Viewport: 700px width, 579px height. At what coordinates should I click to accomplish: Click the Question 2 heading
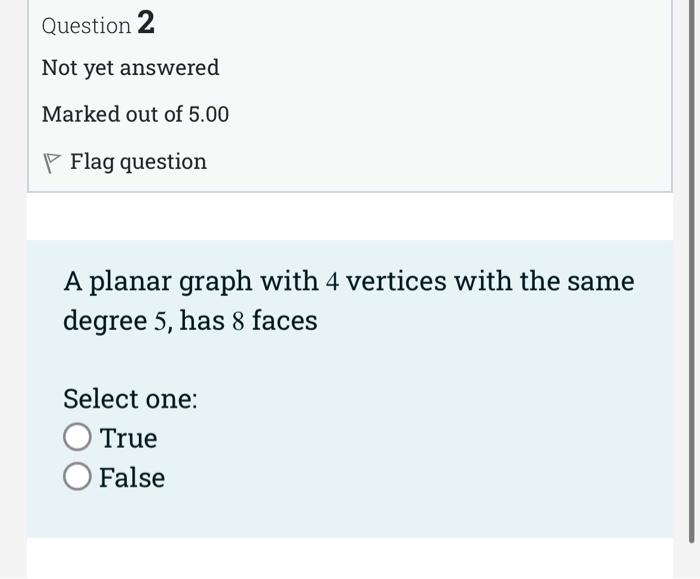pos(98,25)
